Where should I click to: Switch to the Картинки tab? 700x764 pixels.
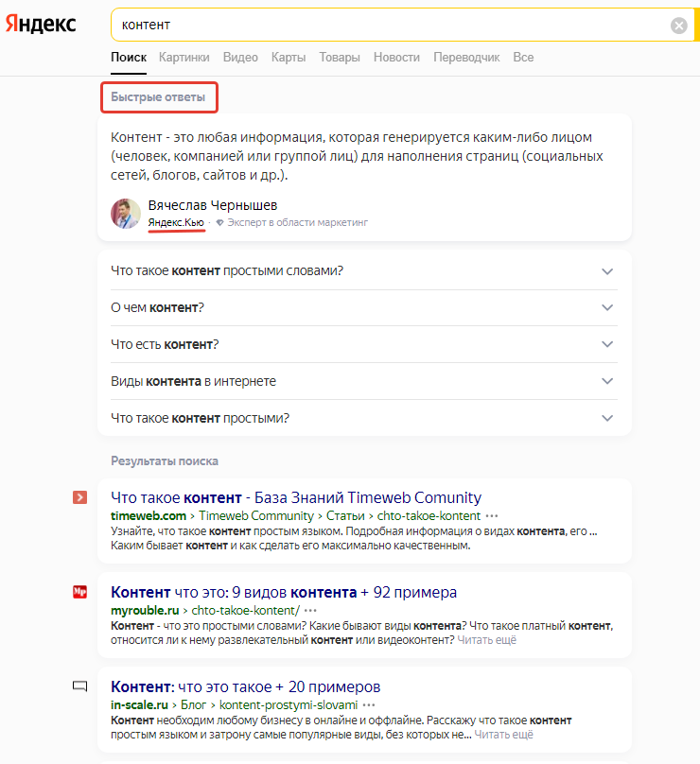click(184, 58)
